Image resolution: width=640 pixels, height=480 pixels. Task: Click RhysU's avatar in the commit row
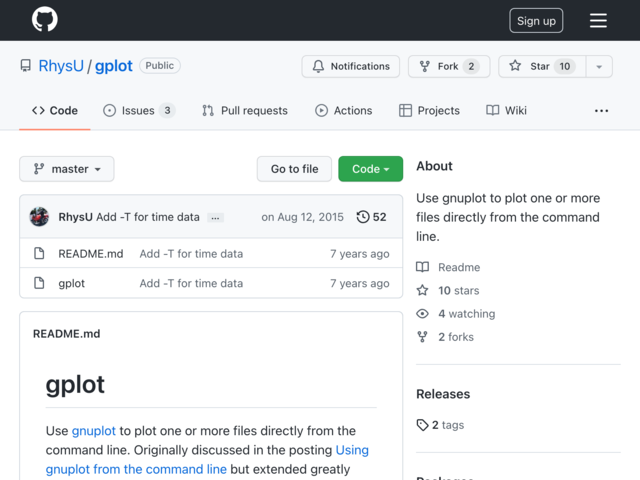(39, 217)
